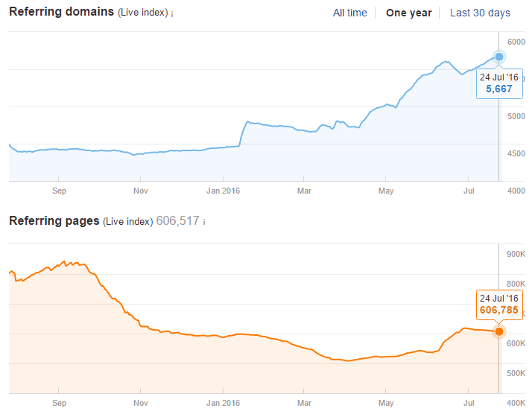
Task: Click the 5,667 referring domains tooltip
Action: (498, 83)
